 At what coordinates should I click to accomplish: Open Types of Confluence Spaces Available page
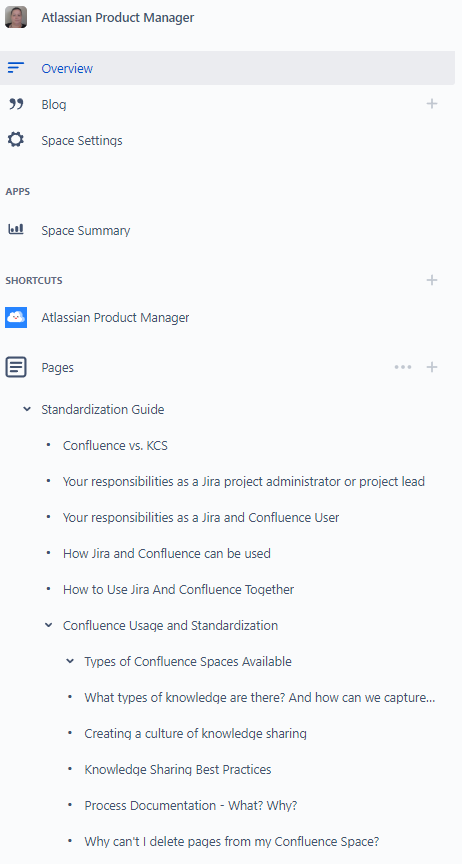tap(188, 661)
